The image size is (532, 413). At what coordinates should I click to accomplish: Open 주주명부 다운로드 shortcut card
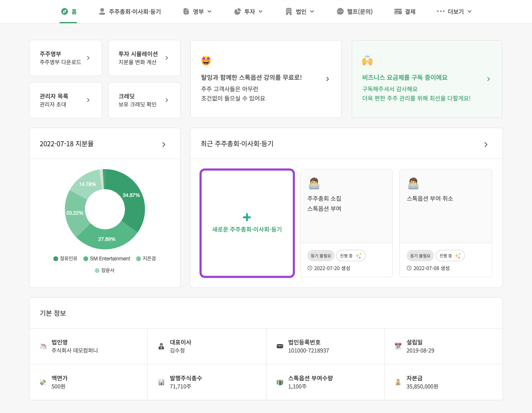tap(65, 58)
